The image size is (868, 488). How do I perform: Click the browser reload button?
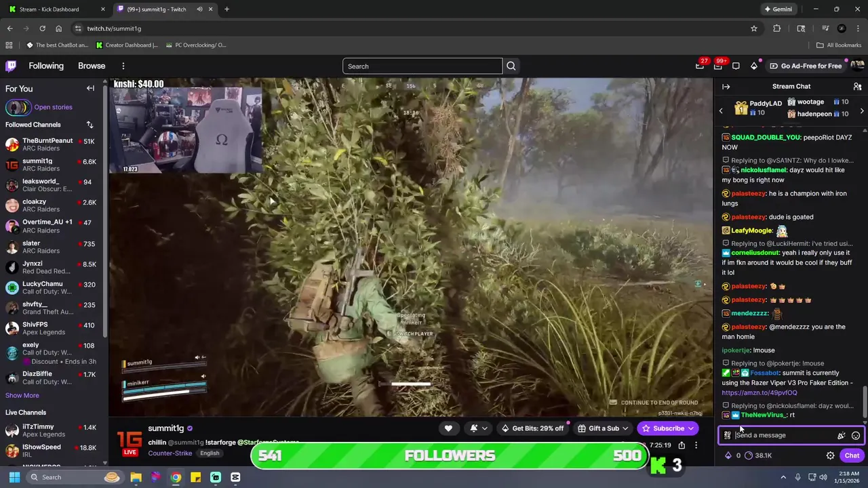42,28
